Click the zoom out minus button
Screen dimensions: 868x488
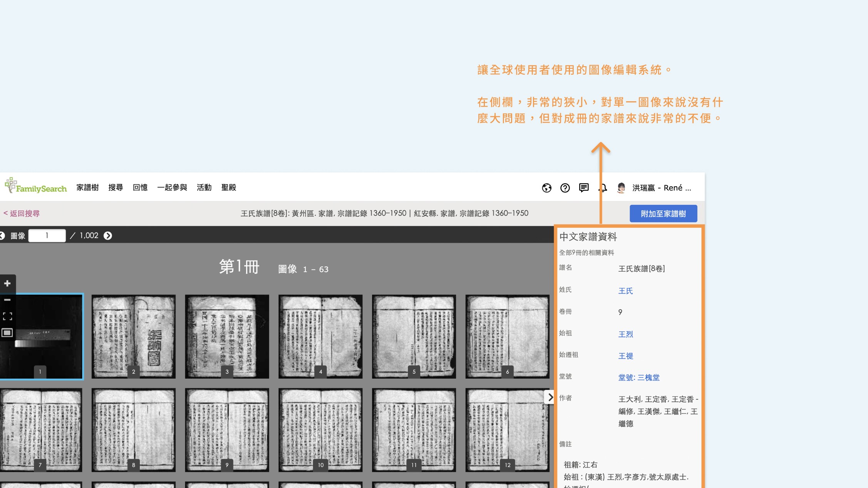click(7, 299)
